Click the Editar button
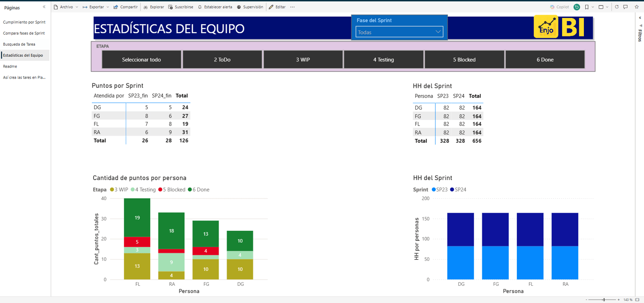This screenshot has width=644, height=303. pyautogui.click(x=277, y=7)
